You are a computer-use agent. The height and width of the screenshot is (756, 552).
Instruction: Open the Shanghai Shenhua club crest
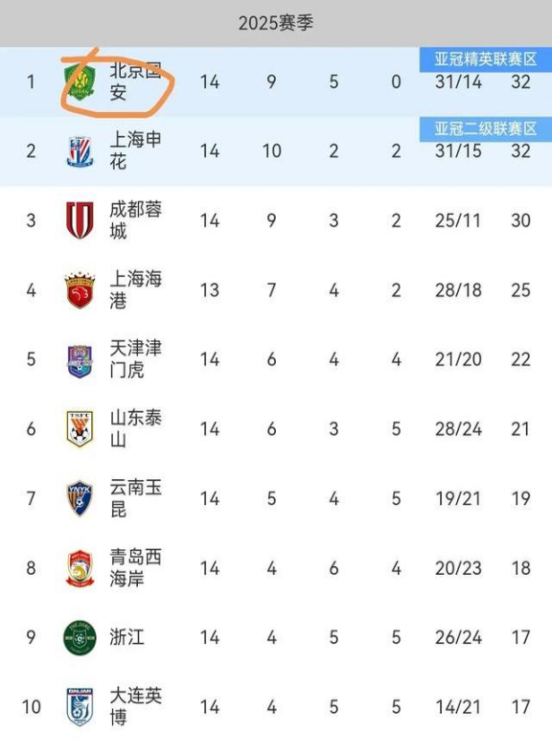pos(80,151)
